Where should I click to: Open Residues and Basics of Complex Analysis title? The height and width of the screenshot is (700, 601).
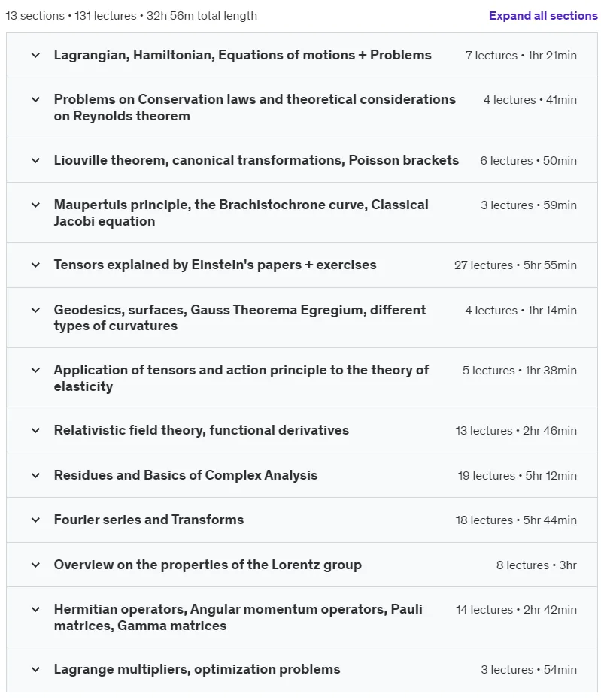pos(186,475)
